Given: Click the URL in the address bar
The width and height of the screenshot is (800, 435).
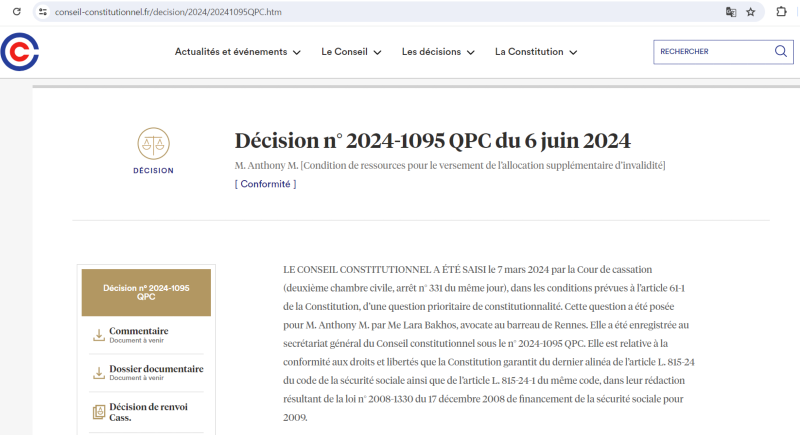Looking at the screenshot, I should click(x=168, y=12).
